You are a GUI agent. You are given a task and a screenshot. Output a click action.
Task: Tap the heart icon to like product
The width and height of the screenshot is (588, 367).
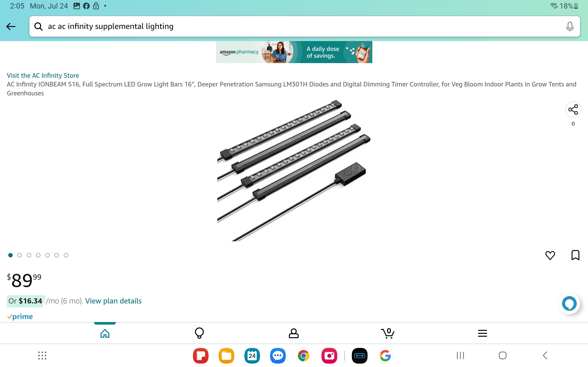click(x=550, y=255)
